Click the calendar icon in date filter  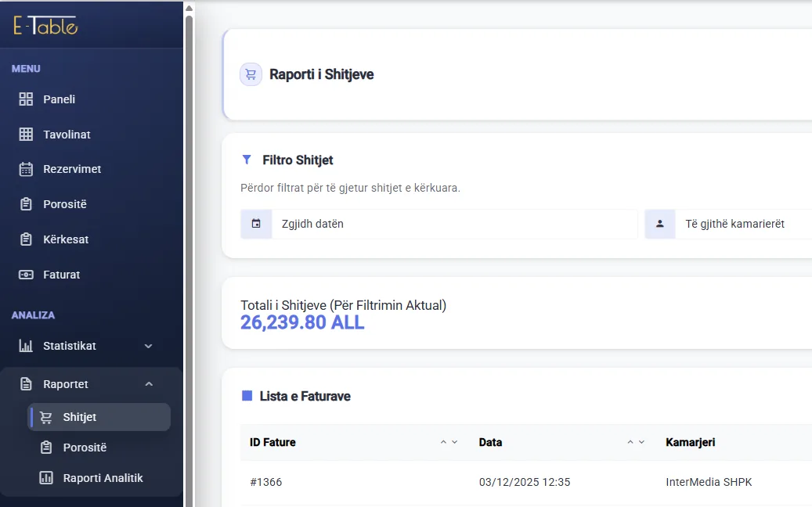[x=256, y=224]
